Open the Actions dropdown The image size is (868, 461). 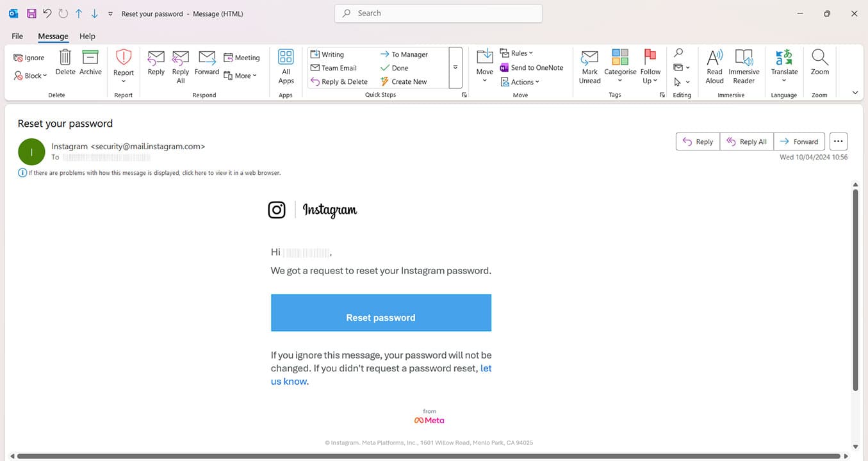520,82
